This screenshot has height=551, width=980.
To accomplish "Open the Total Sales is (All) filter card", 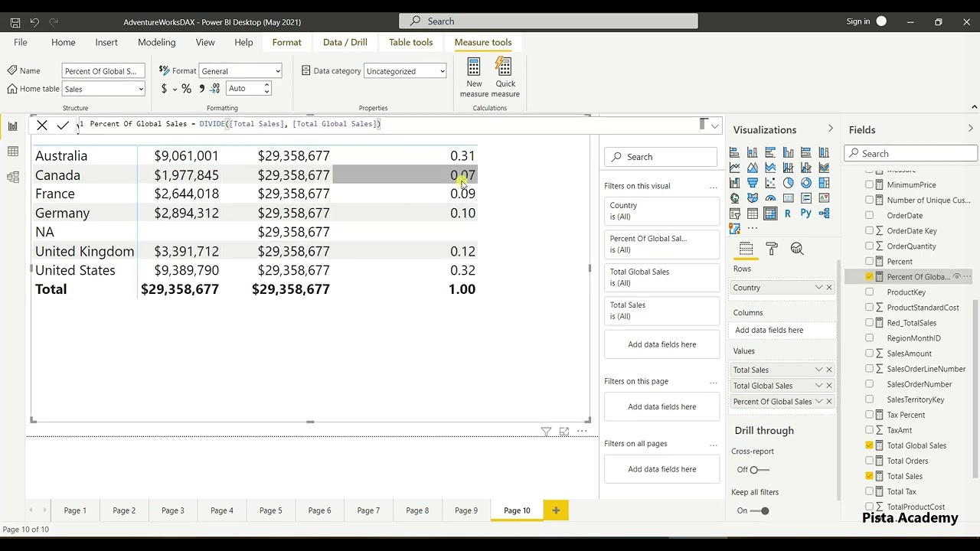I will click(662, 311).
